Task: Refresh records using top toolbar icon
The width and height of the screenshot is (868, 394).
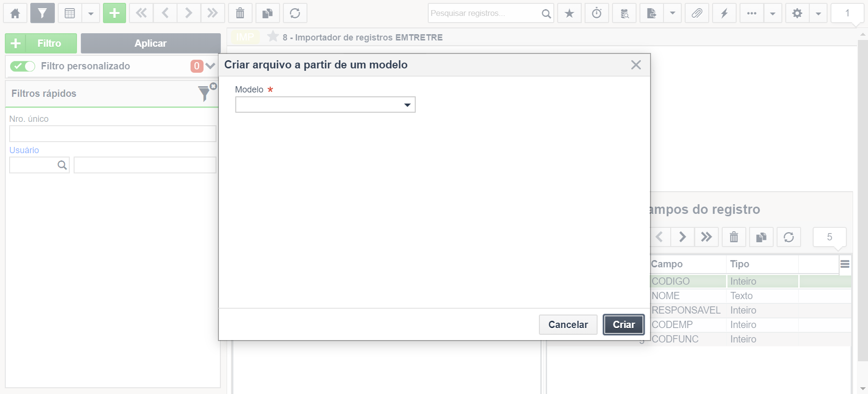Action: [x=295, y=13]
